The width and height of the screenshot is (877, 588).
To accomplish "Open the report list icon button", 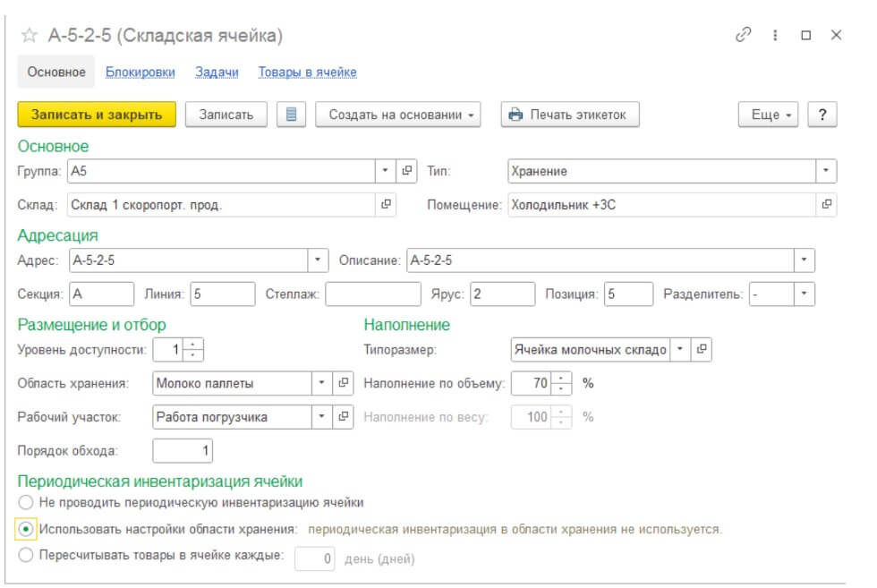I will pos(291,115).
